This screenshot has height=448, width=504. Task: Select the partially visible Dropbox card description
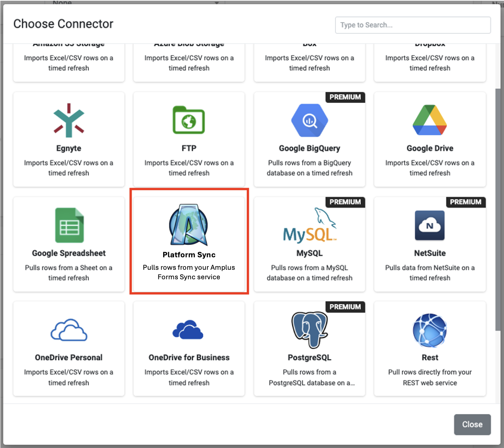[430, 63]
